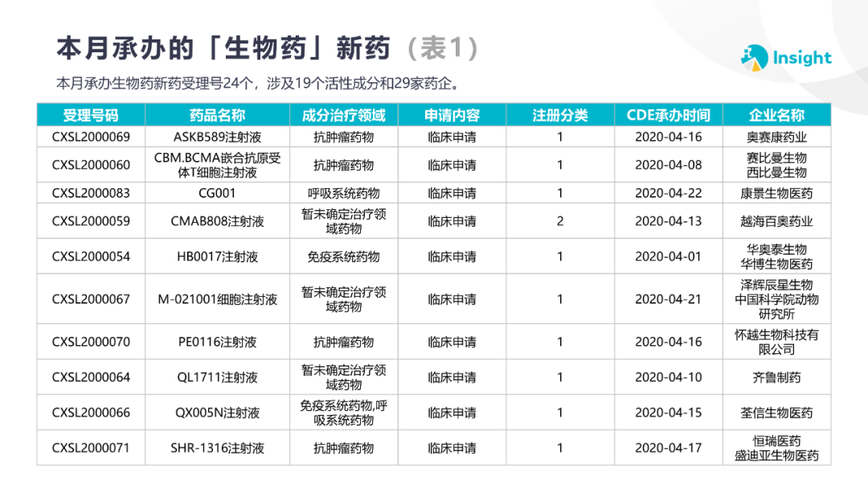The image size is (868, 489).
Task: Select drug name PE0116注射液
Action: pyautogui.click(x=217, y=342)
